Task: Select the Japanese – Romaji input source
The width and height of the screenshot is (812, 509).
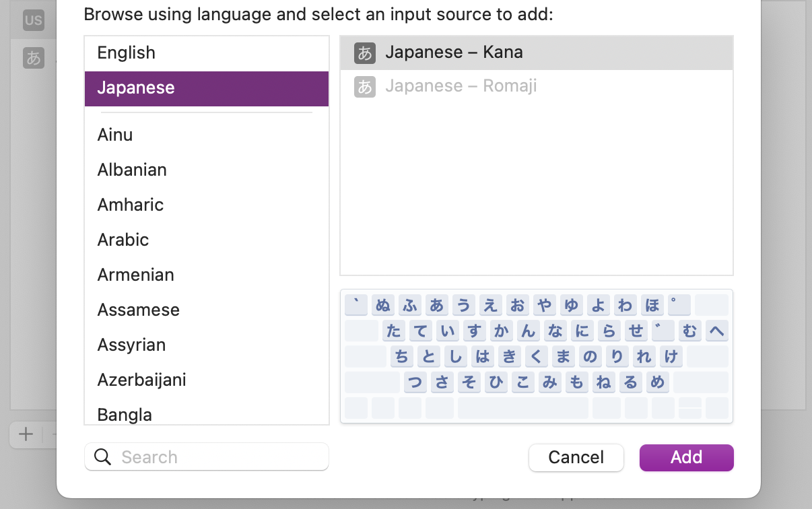Action: [x=461, y=86]
